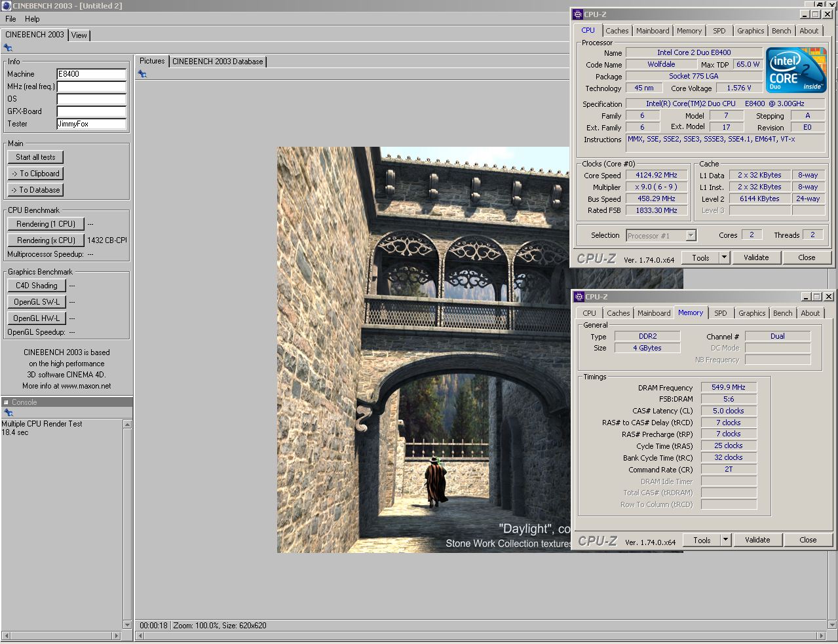Click the Close button in lower CPU-Z window

[808, 540]
